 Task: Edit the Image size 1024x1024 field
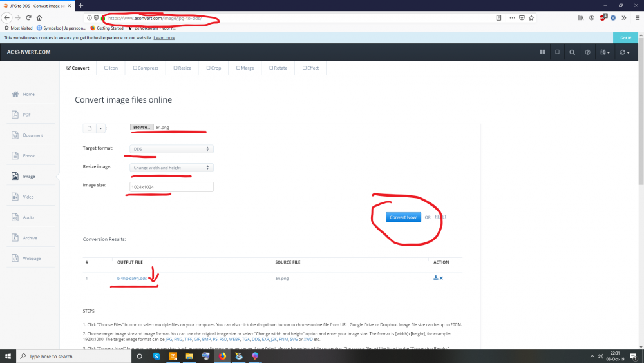pyautogui.click(x=171, y=187)
